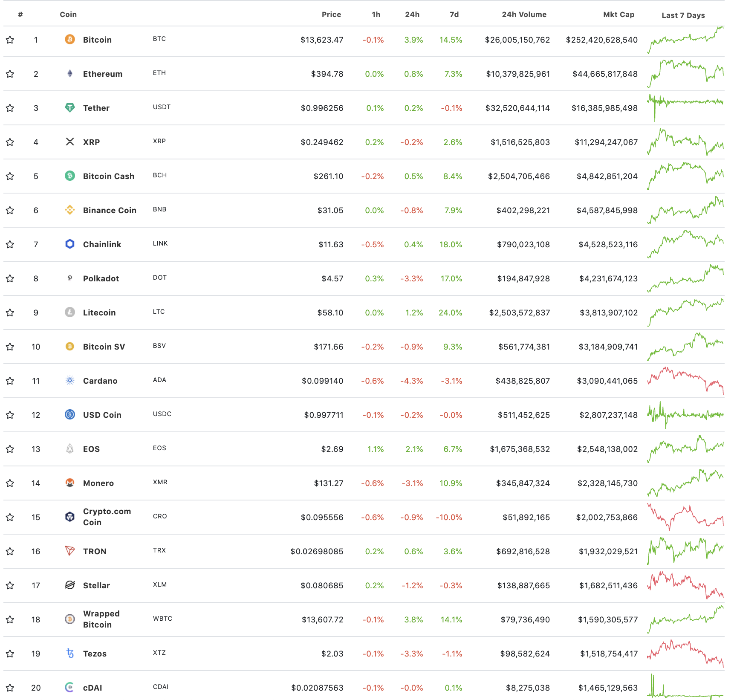Click the Polkadot logo icon
The image size is (734, 700).
click(70, 278)
